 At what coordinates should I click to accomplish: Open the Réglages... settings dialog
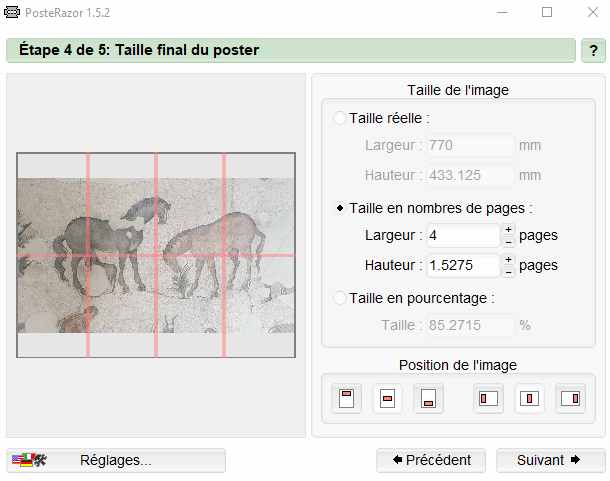116,460
